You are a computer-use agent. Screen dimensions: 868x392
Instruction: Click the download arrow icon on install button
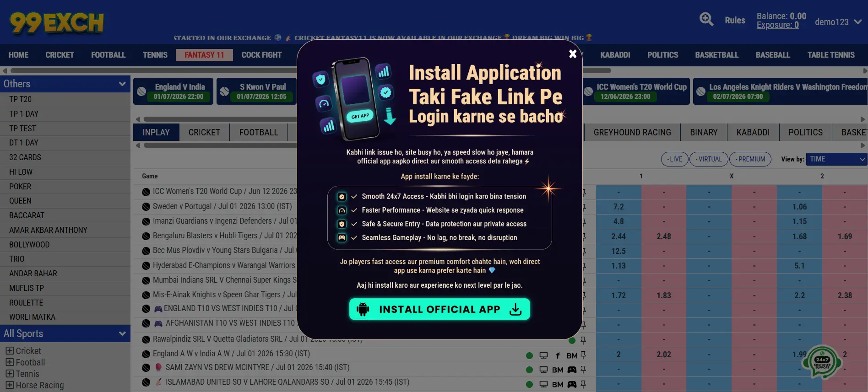pyautogui.click(x=515, y=309)
